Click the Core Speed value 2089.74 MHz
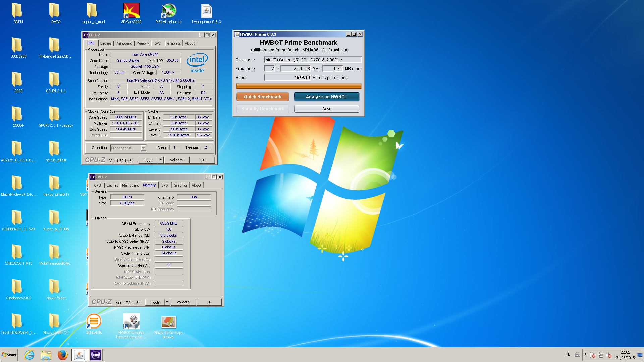This screenshot has width=644, height=362. (x=126, y=117)
